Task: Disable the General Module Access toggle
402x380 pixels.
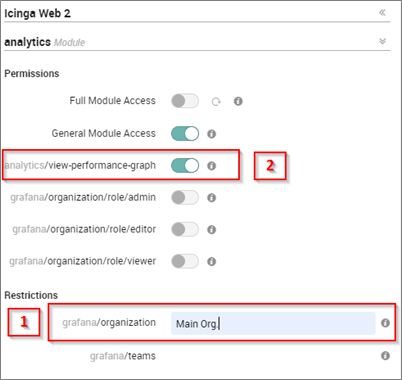Action: click(185, 133)
